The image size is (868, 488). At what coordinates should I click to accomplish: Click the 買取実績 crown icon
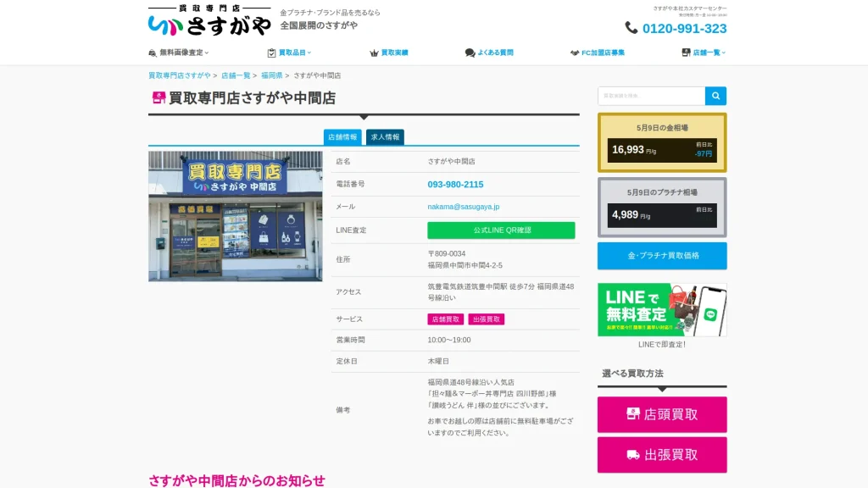pyautogui.click(x=374, y=53)
